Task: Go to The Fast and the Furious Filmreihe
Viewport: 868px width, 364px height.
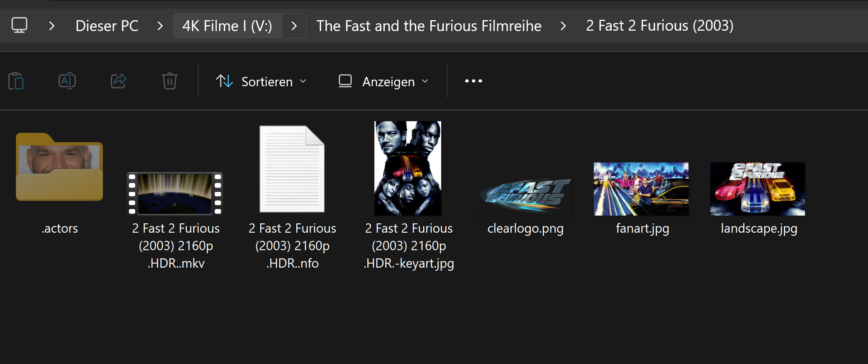Action: (429, 26)
